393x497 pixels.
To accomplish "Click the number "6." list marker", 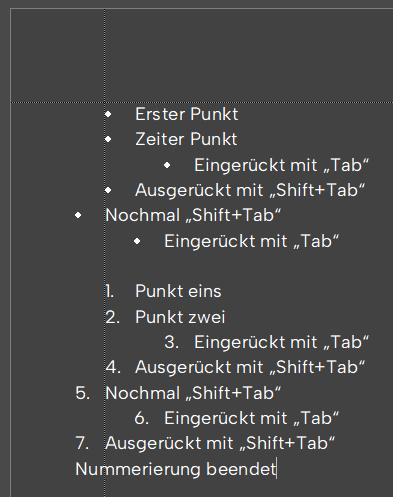I will (142, 418).
